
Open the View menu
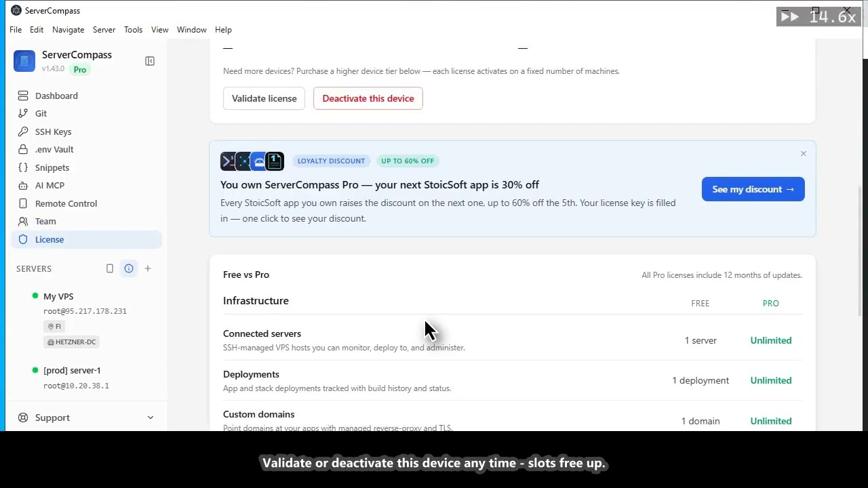160,30
